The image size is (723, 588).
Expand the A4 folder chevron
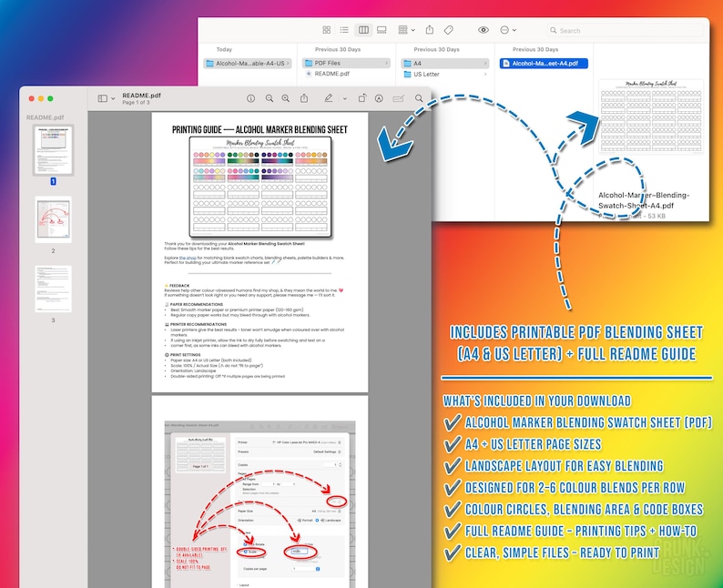coord(485,63)
